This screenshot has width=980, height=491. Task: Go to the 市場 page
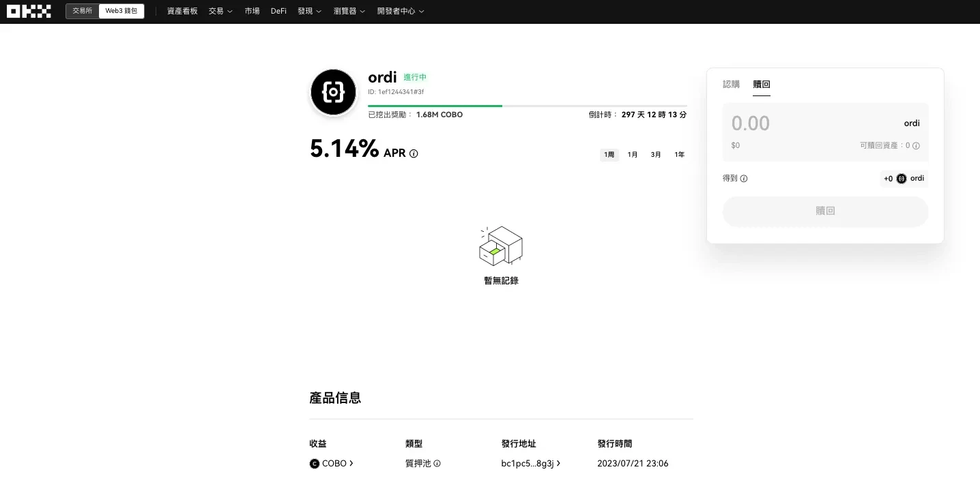(x=253, y=12)
